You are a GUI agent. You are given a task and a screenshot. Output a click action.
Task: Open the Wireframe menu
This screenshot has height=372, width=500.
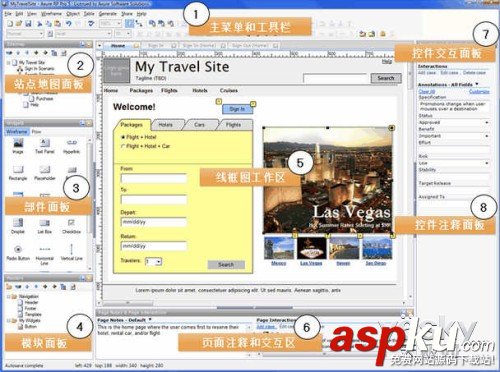(51, 14)
